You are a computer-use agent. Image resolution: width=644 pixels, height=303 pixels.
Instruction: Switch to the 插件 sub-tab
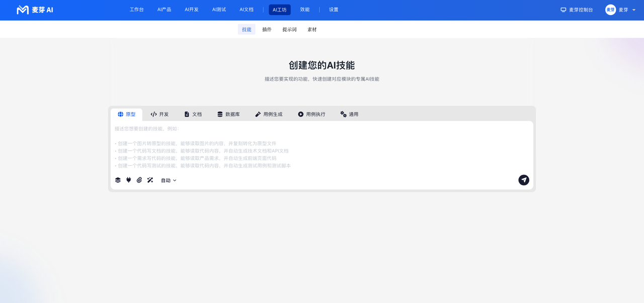[267, 29]
